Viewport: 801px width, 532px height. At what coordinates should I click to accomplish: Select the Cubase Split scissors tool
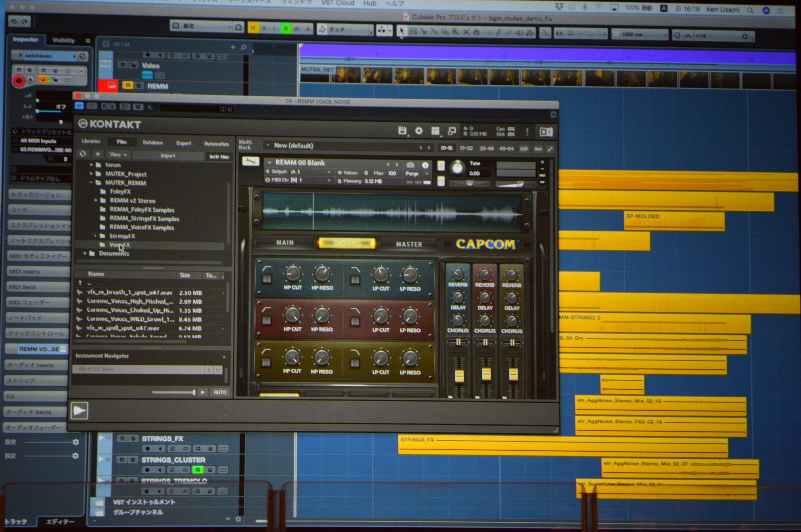tap(424, 32)
